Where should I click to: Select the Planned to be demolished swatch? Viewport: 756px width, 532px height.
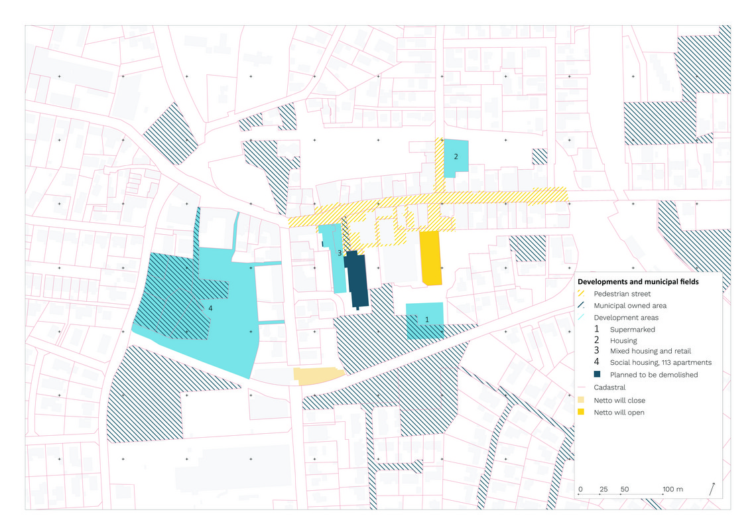tap(597, 374)
